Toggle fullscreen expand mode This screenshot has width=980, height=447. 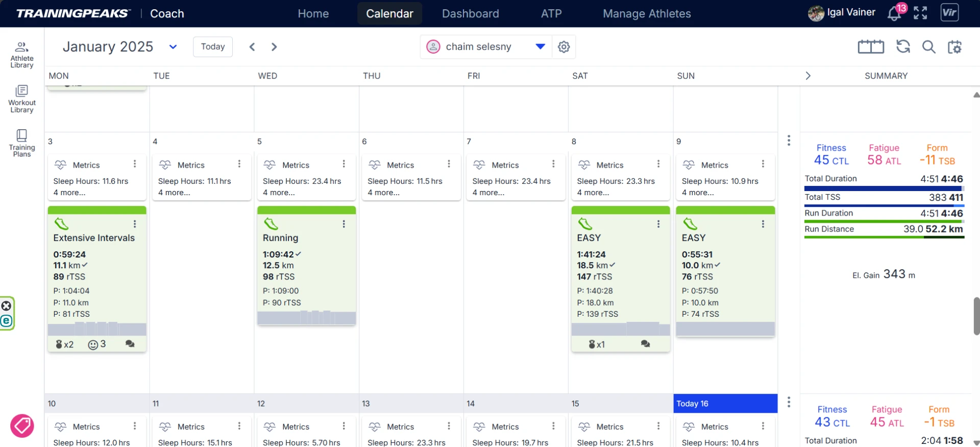920,13
